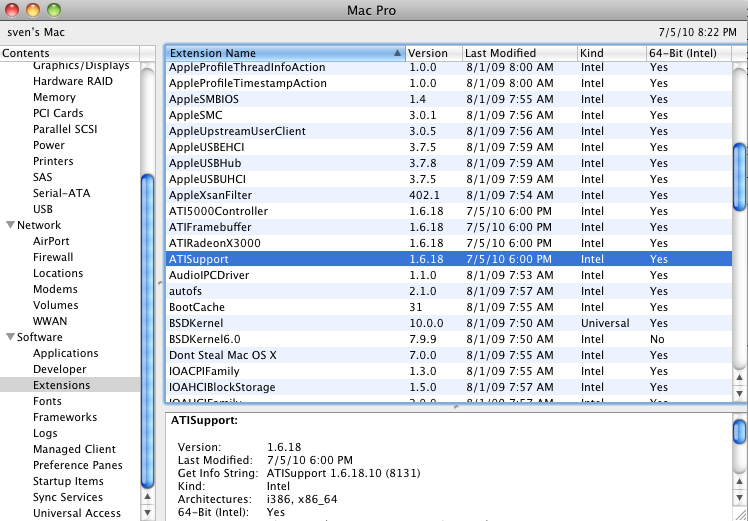Select SAS in sidebar
Image resolution: width=748 pixels, height=521 pixels.
point(42,177)
